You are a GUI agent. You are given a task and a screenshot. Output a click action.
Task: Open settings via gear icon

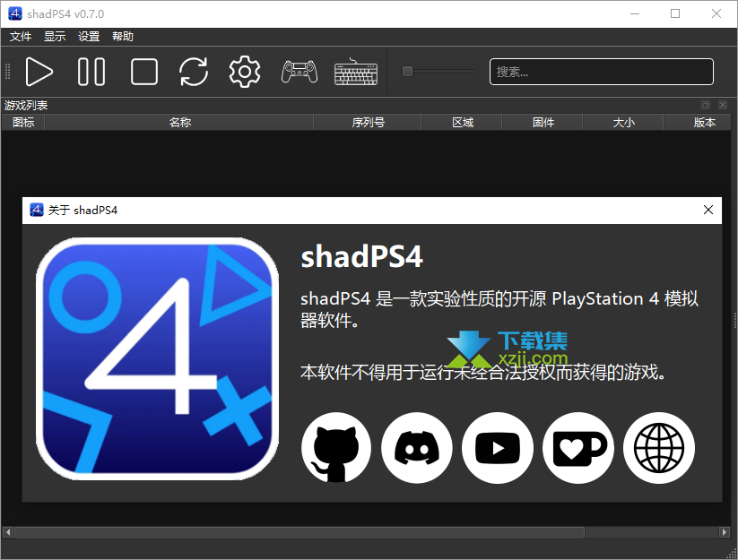pyautogui.click(x=245, y=72)
